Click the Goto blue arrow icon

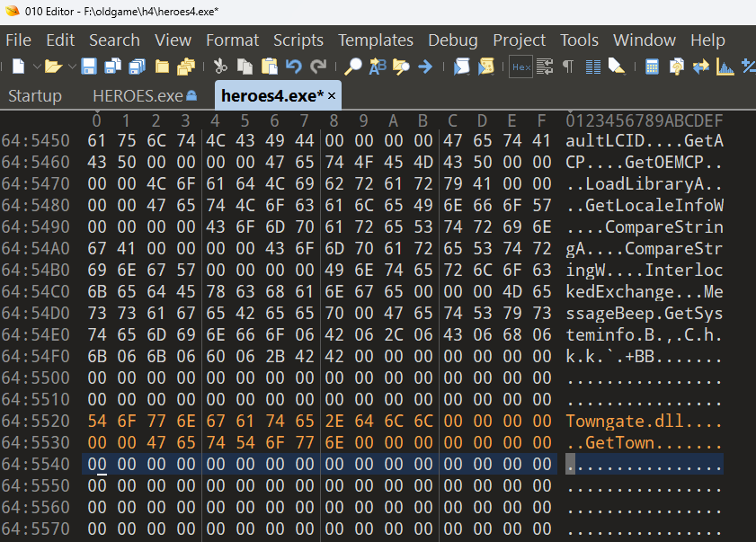click(425, 66)
